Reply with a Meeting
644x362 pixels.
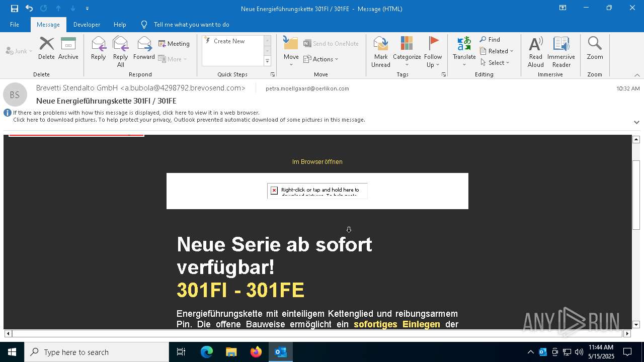pos(174,44)
